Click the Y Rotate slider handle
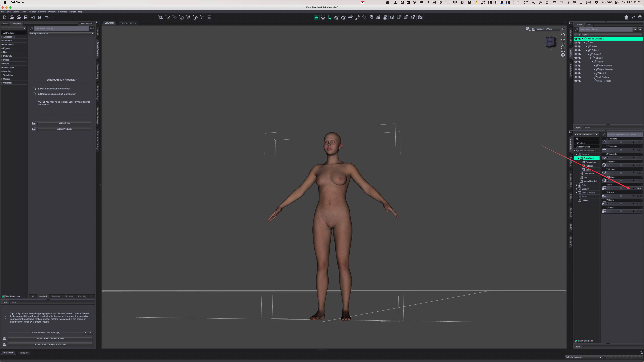Screen dimensions: 644x362 click(x=621, y=173)
